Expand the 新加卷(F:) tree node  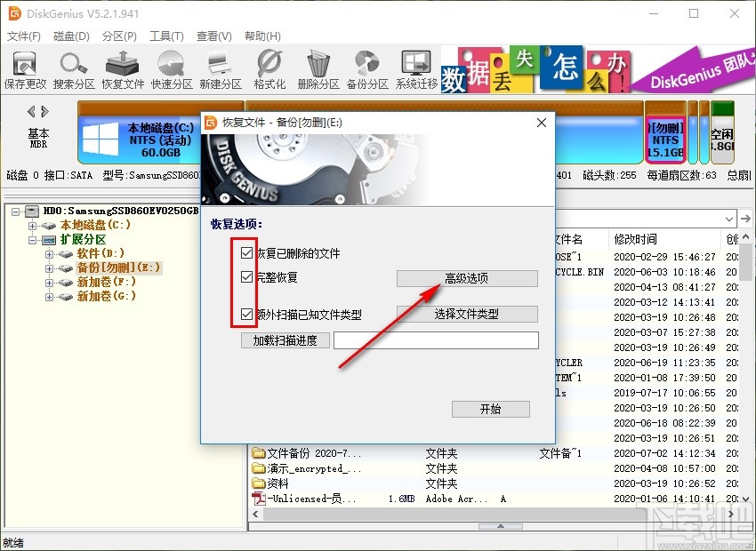point(49,283)
